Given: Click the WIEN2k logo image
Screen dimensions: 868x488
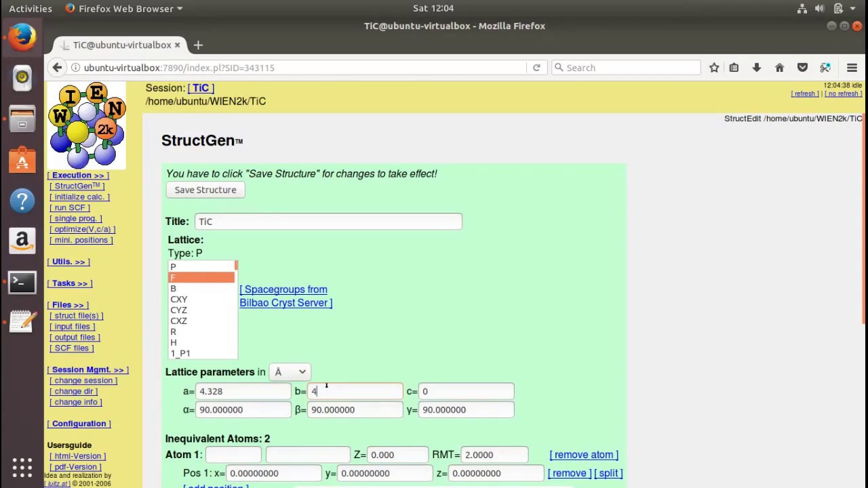Looking at the screenshot, I should coord(87,125).
